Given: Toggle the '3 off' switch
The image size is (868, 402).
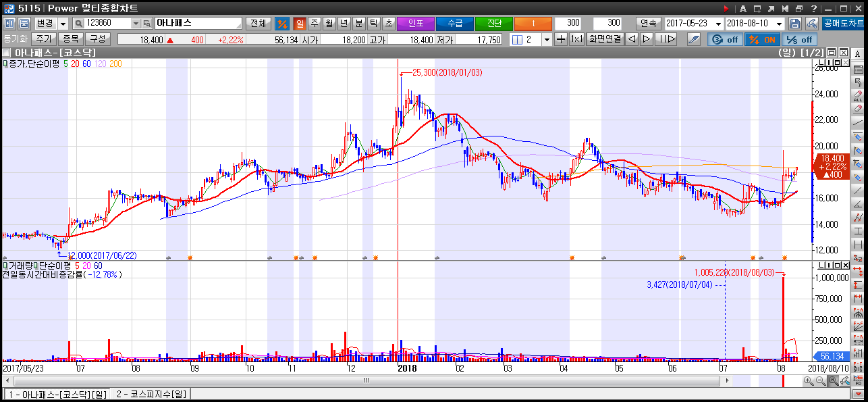Looking at the screenshot, I should point(724,39).
